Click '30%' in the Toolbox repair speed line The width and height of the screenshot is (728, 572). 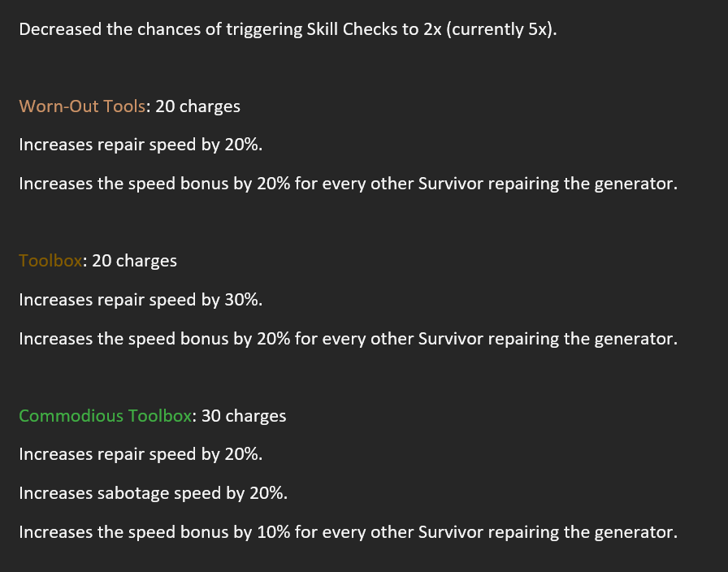(x=241, y=300)
